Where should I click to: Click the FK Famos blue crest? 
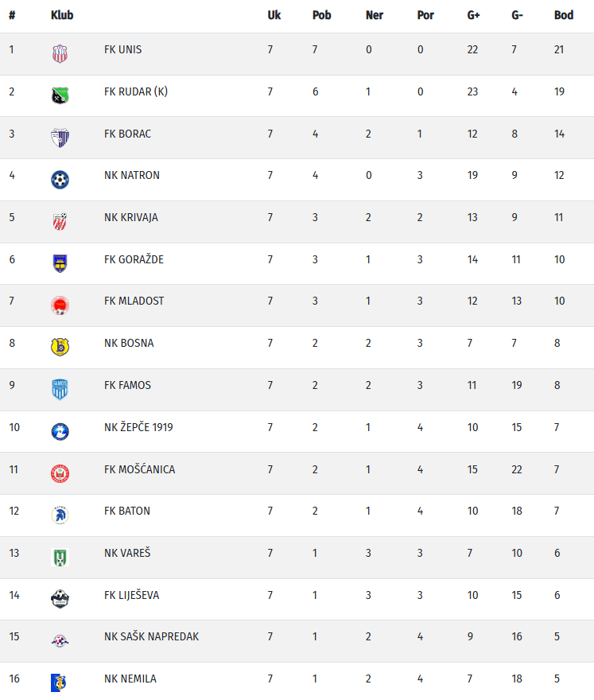coord(60,390)
